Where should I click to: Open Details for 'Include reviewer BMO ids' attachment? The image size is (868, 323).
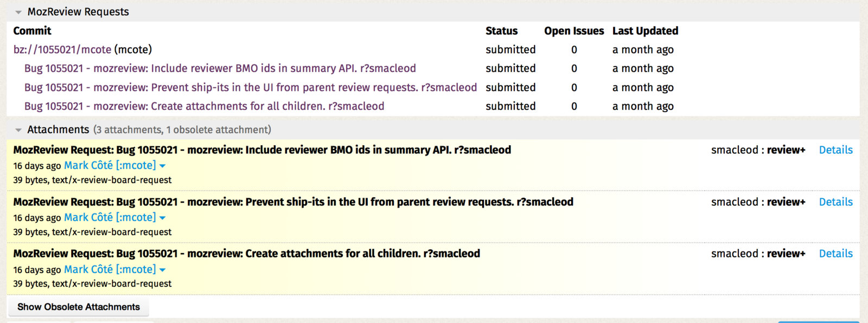[x=835, y=150]
